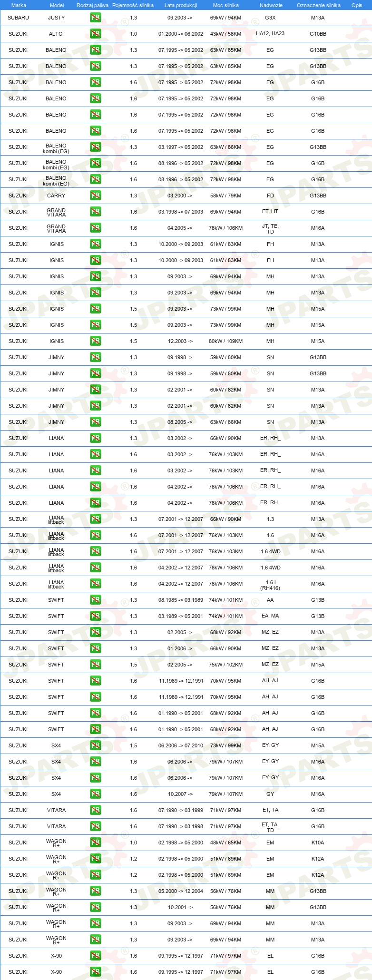Viewport: 372px width, 980px height.
Task: Click the Lata produkcji column header
Action: (181, 5)
